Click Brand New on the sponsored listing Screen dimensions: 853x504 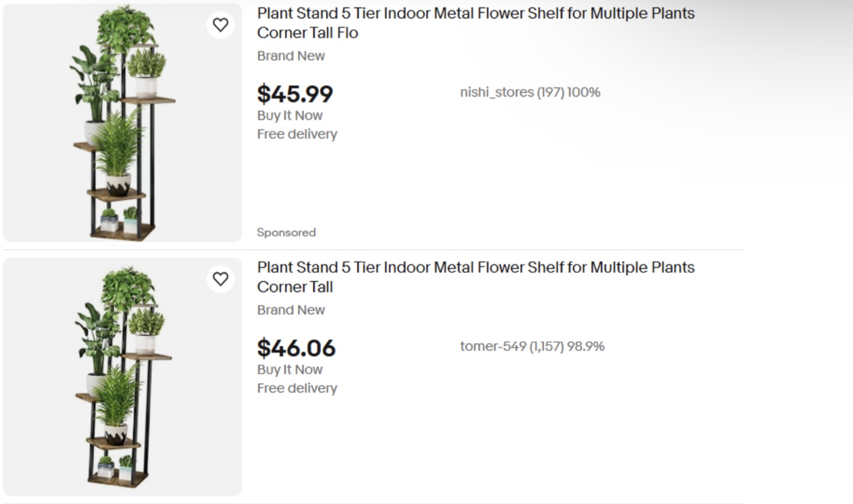coord(291,55)
